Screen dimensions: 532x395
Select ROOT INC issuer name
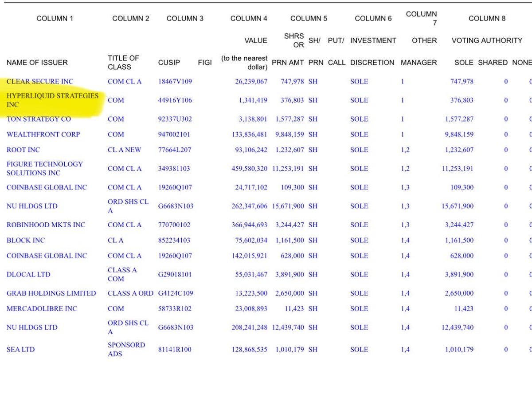[23, 150]
